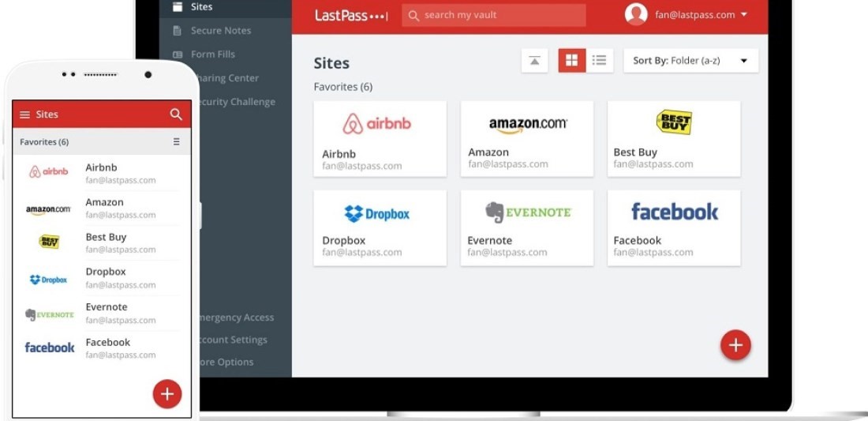Screen dimensions: 868x421
Task: Click the user avatar in the header
Action: point(636,14)
